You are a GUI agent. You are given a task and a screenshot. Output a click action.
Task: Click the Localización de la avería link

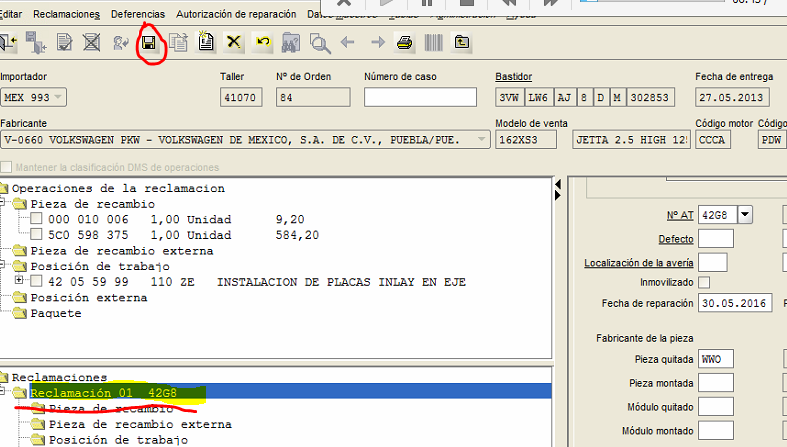(639, 263)
